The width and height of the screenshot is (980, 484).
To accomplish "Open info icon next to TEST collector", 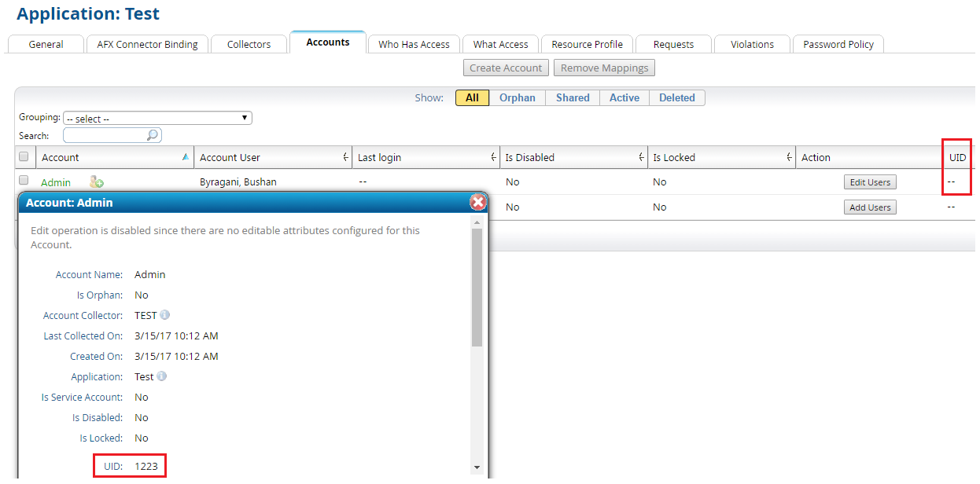I will tap(165, 315).
